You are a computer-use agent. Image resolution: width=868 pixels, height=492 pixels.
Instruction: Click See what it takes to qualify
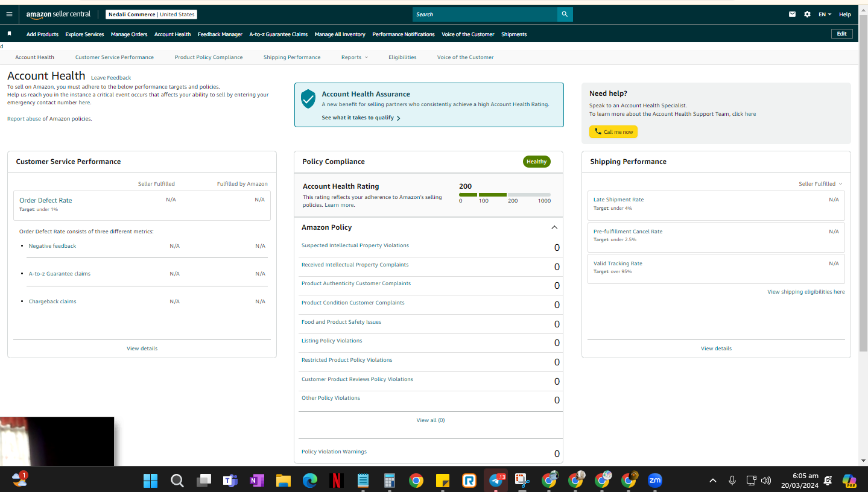tap(361, 118)
